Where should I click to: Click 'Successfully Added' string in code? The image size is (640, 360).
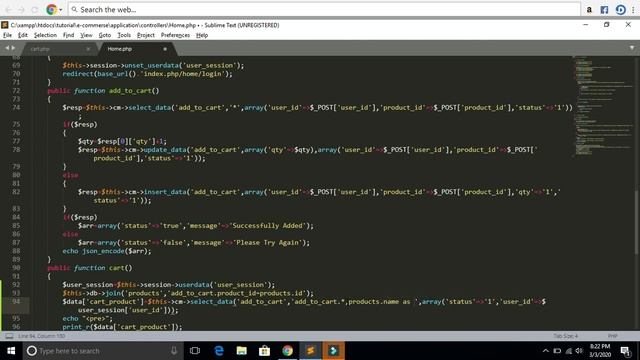tap(269, 226)
